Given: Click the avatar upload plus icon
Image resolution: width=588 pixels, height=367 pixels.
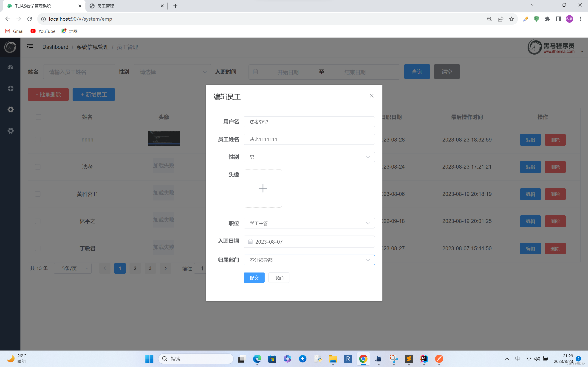Looking at the screenshot, I should (263, 188).
